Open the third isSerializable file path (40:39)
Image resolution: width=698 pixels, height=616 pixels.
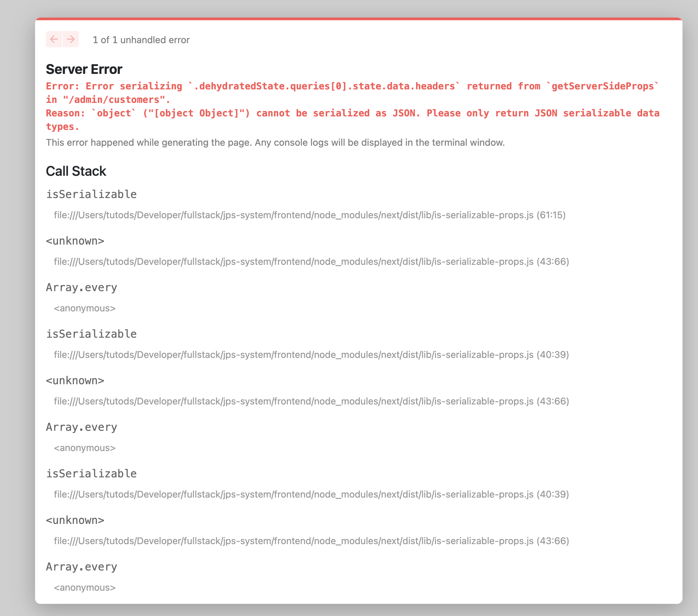tap(311, 494)
